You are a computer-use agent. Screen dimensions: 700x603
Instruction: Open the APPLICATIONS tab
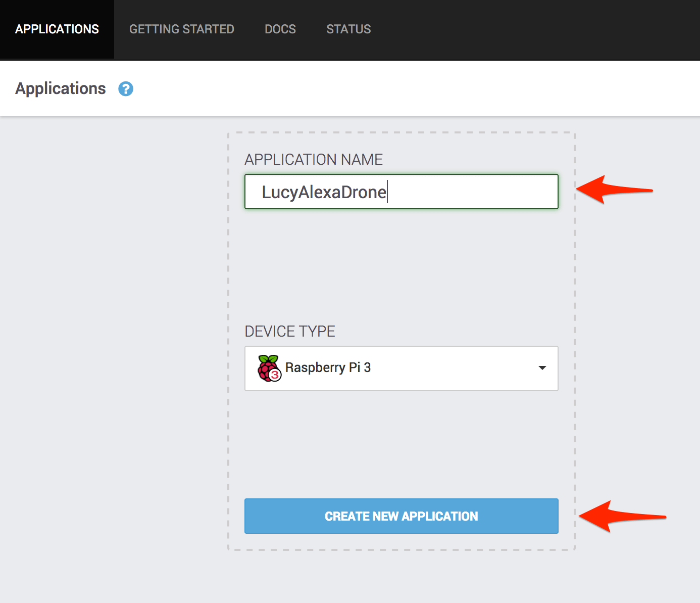57,29
